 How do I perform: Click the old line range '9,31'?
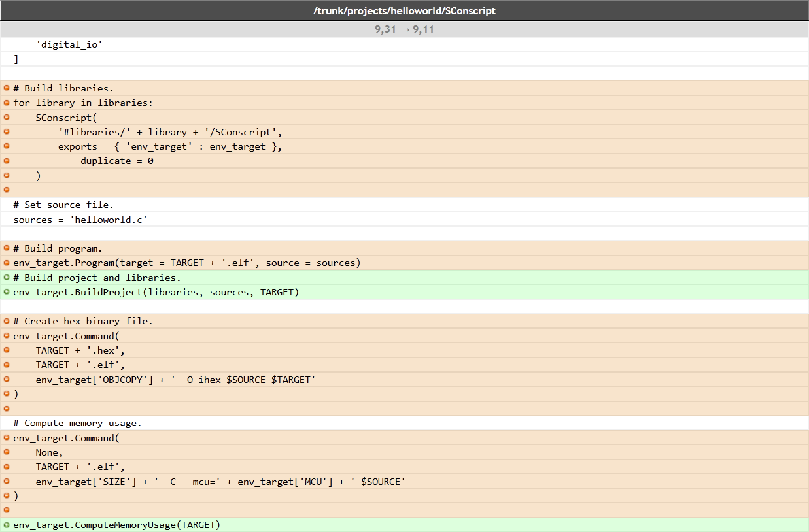click(386, 29)
